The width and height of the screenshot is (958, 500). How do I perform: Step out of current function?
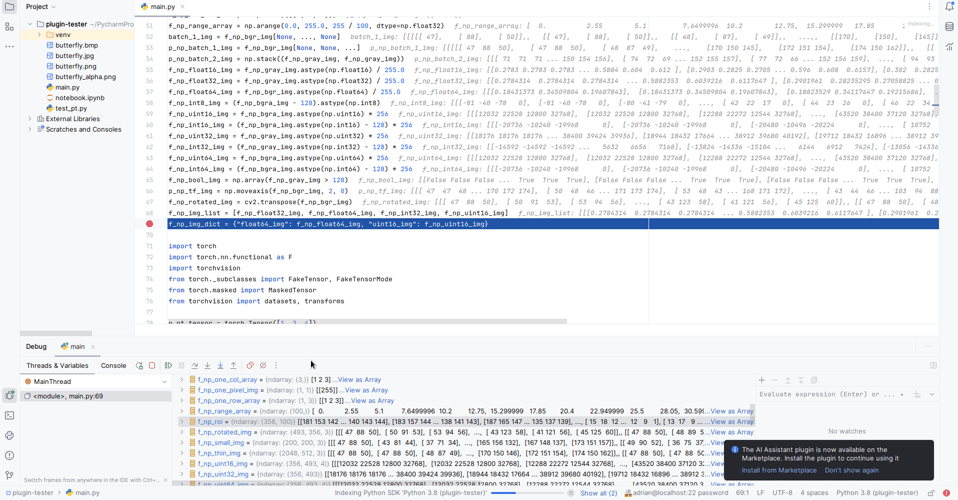233,366
